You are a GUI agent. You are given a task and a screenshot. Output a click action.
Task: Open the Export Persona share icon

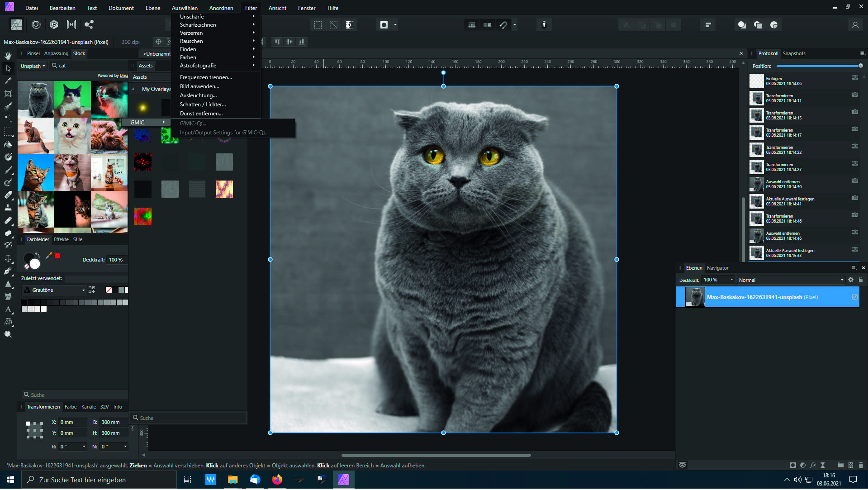coord(89,25)
